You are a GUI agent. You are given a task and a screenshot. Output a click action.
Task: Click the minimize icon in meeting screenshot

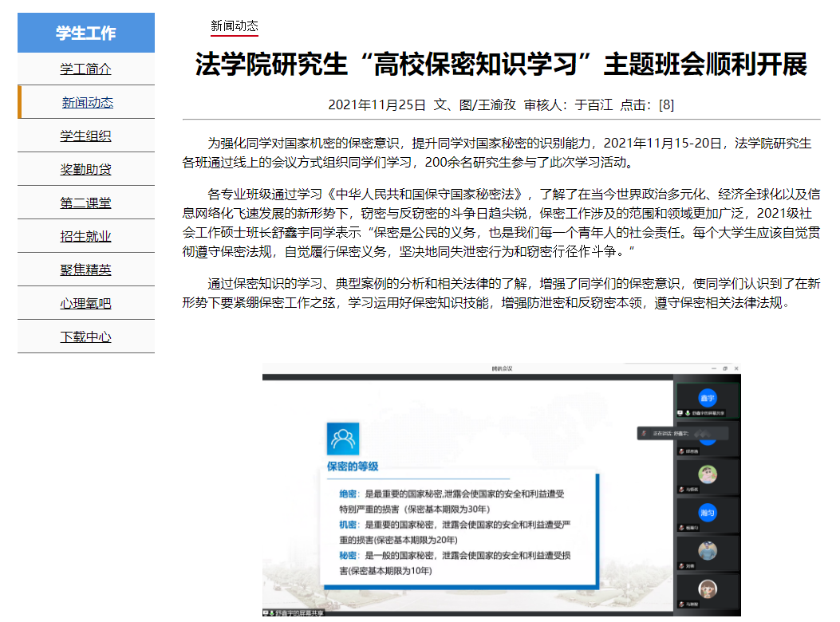(x=713, y=368)
